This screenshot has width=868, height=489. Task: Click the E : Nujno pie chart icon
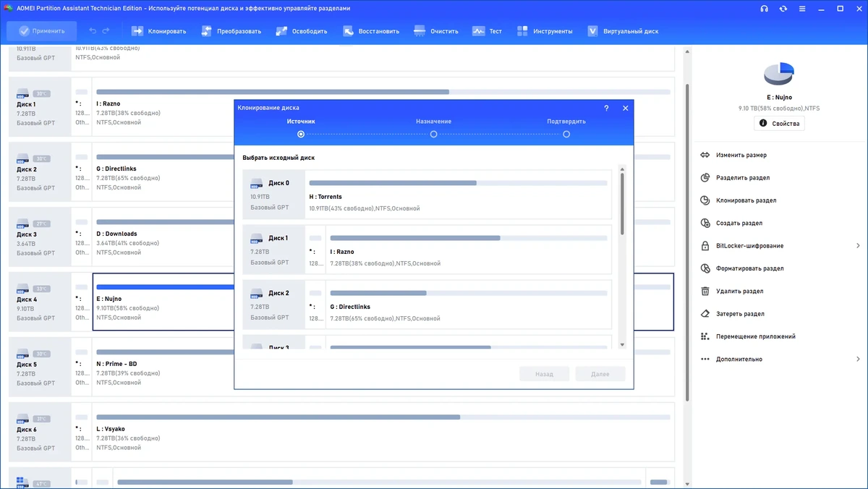(x=779, y=73)
